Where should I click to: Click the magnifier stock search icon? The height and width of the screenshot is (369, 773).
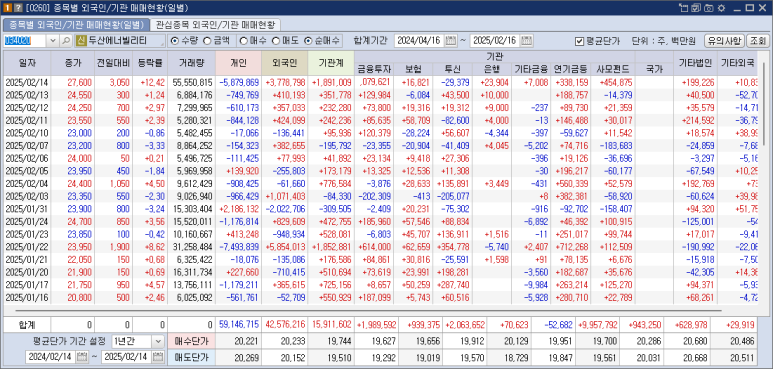[x=66, y=41]
